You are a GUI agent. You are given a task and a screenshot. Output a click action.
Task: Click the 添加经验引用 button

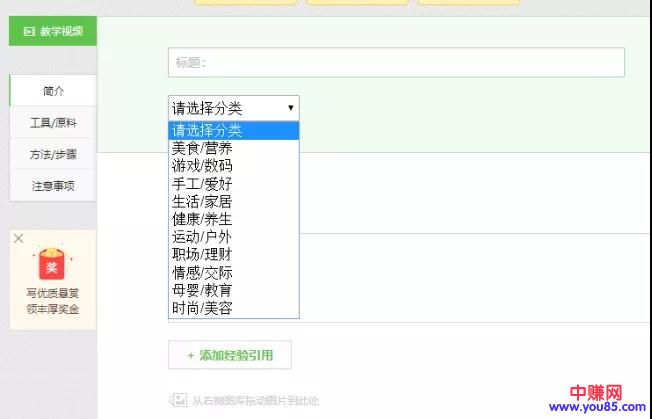229,355
